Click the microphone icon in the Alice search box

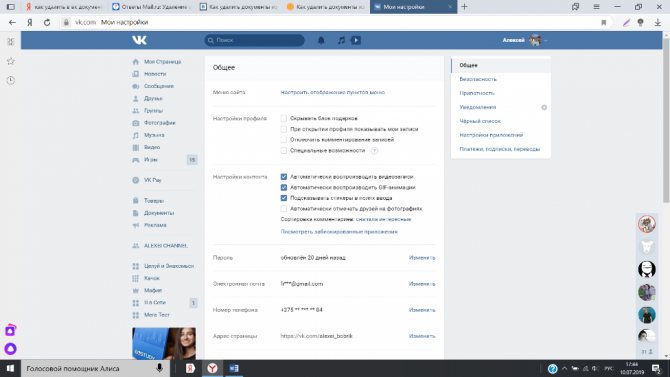pyautogui.click(x=159, y=368)
